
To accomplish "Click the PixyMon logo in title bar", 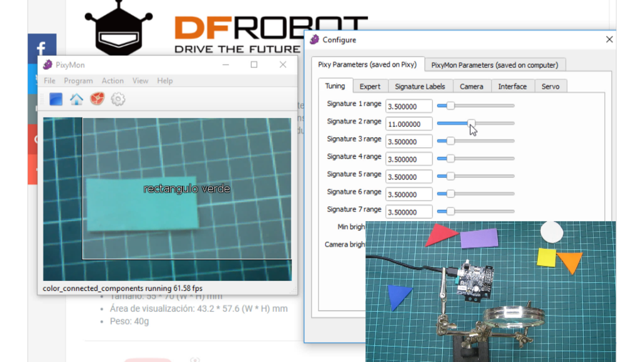I will [x=48, y=65].
